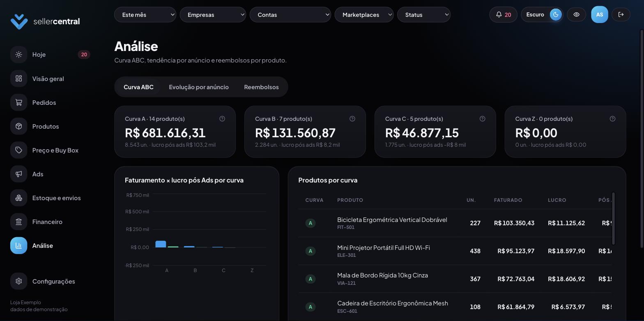Image resolution: width=644 pixels, height=321 pixels.
Task: Open Pedidos via its cart icon
Action: tap(18, 102)
